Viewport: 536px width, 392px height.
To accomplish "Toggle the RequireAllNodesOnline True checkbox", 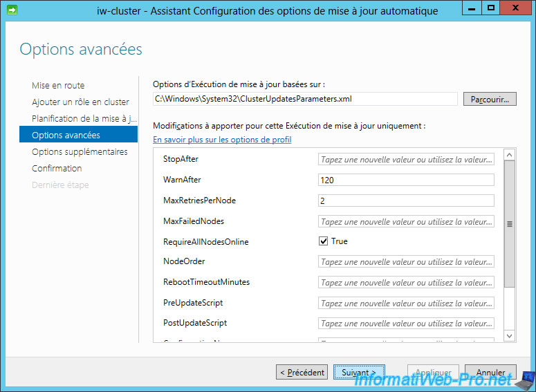I will [x=323, y=241].
